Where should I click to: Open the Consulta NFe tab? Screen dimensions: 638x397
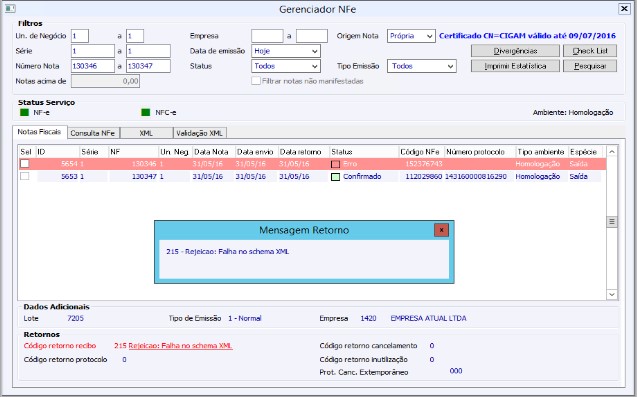93,133
